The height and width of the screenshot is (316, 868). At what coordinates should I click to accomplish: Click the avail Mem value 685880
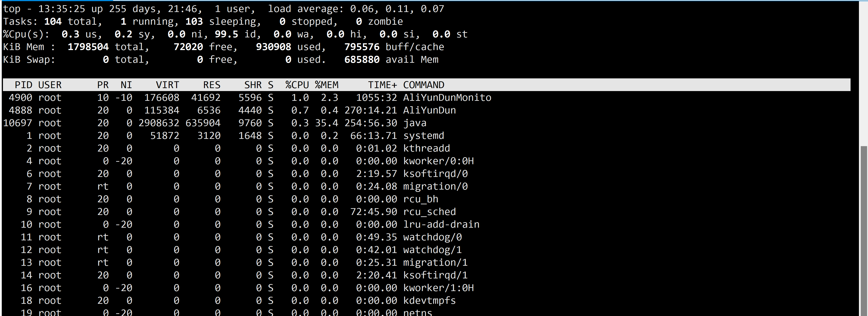(x=362, y=60)
